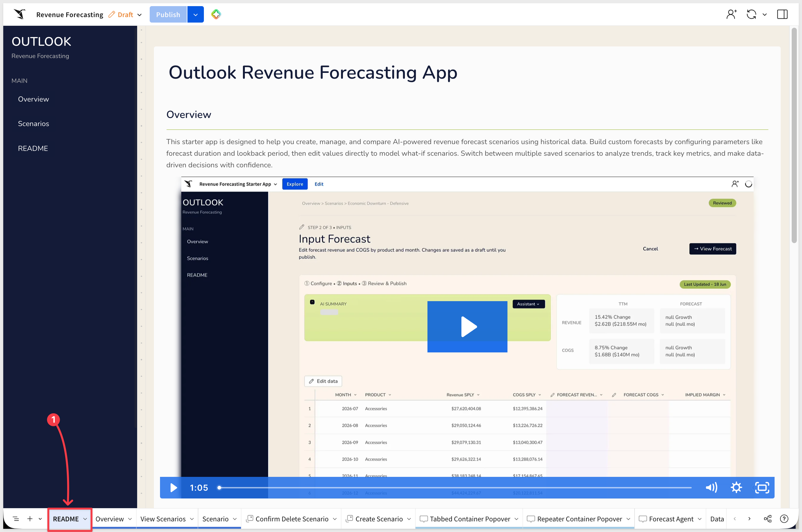Click the large center play button
Image resolution: width=802 pixels, height=532 pixels.
[467, 327]
